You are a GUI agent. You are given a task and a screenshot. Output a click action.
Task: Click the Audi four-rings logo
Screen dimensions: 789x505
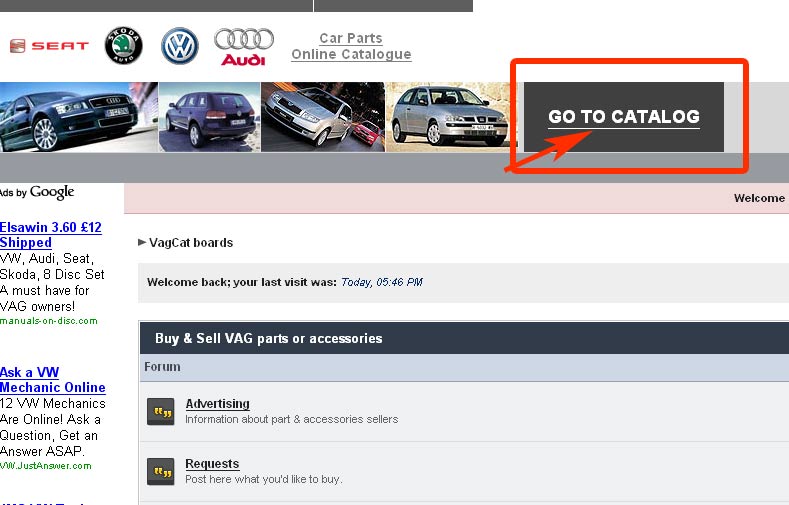point(244,46)
